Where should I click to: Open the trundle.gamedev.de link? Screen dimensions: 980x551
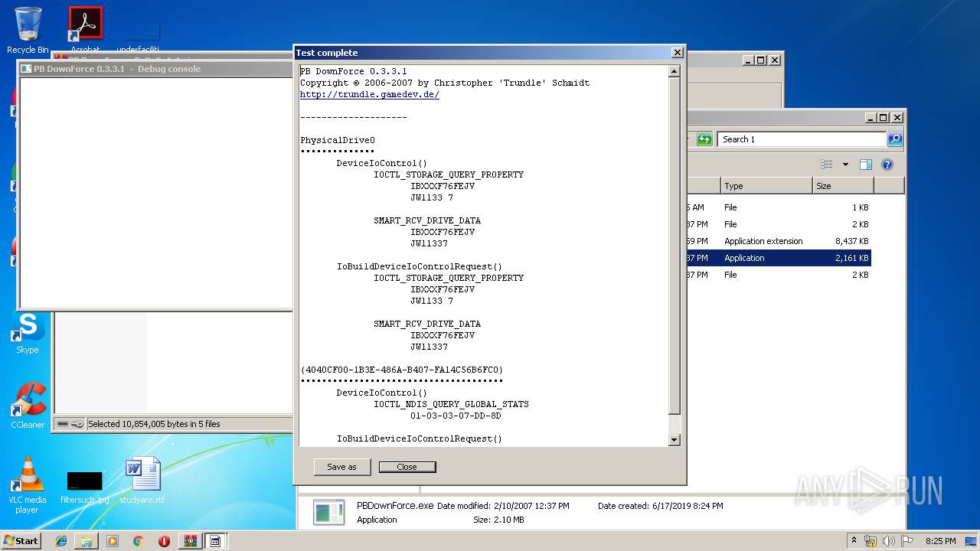pos(370,94)
